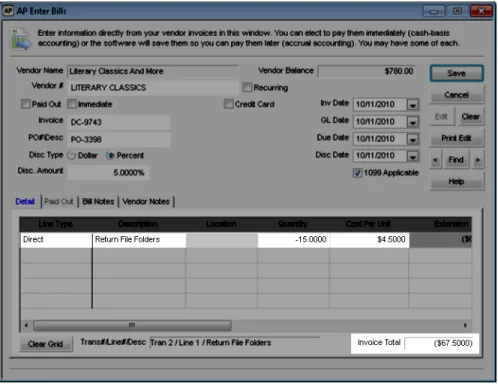Click the Inv Date text 10/11/2010
Viewport: 498px width, 384px height.
point(375,105)
